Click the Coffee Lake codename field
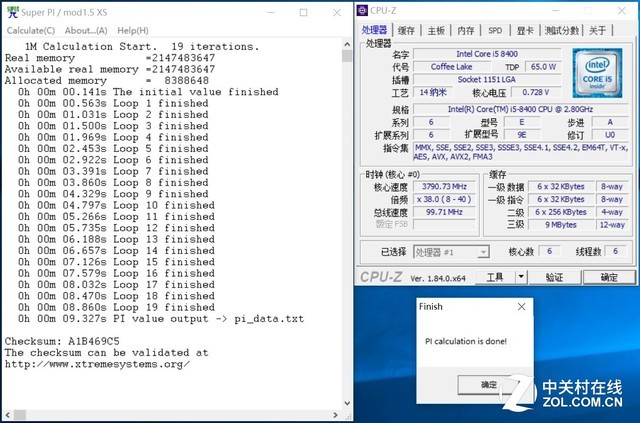 pyautogui.click(x=451, y=67)
